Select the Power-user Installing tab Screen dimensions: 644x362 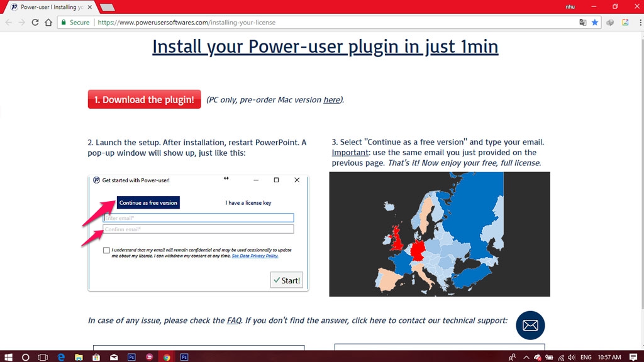[x=49, y=7]
